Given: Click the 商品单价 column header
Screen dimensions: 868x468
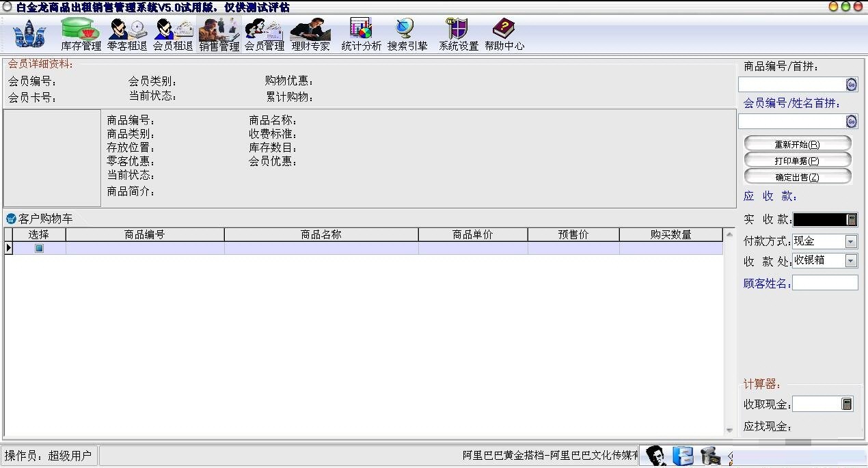Looking at the screenshot, I should [473, 234].
